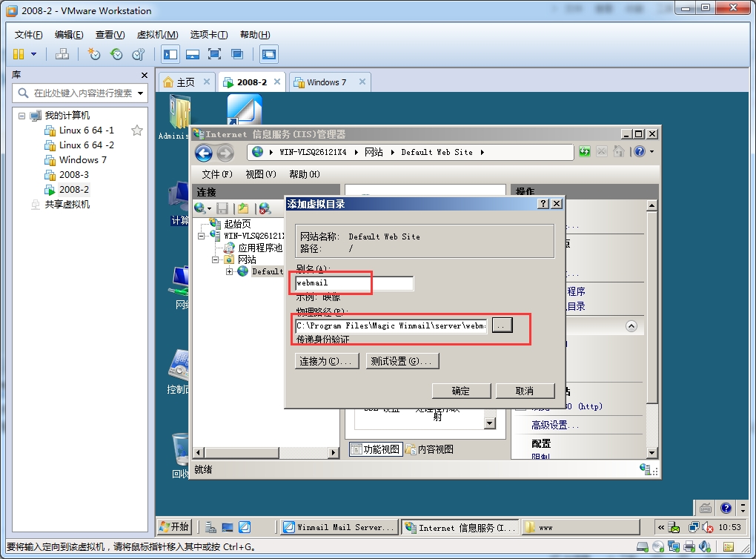Collapse the 网站 node in IIS tree

(215, 260)
